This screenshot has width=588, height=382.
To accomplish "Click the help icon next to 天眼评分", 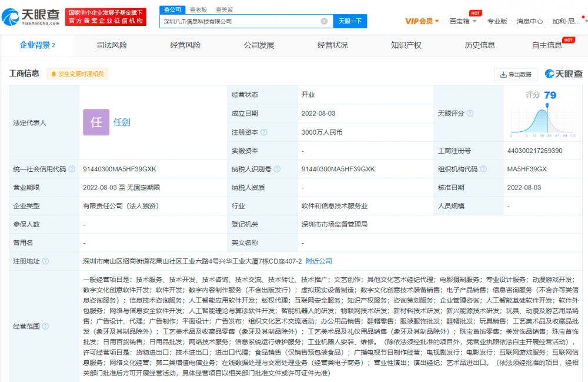I will [x=470, y=114].
